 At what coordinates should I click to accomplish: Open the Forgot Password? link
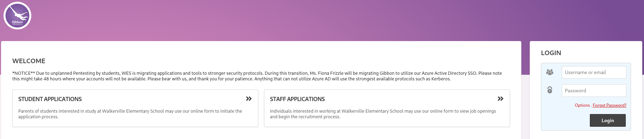[610, 105]
